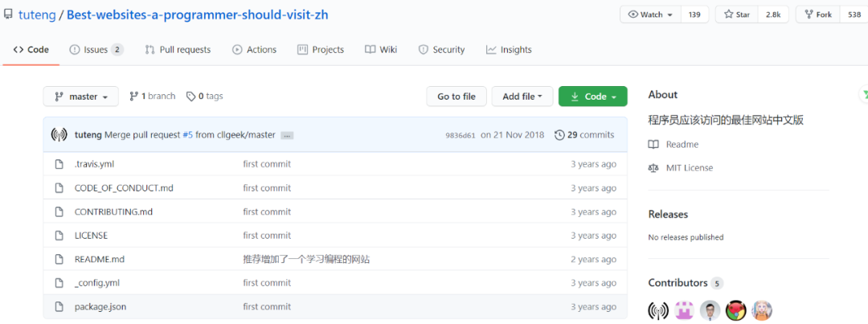Viewport: 868px width, 324px height.
Task: Open first commit message for .travis.yml
Action: pyautogui.click(x=267, y=164)
